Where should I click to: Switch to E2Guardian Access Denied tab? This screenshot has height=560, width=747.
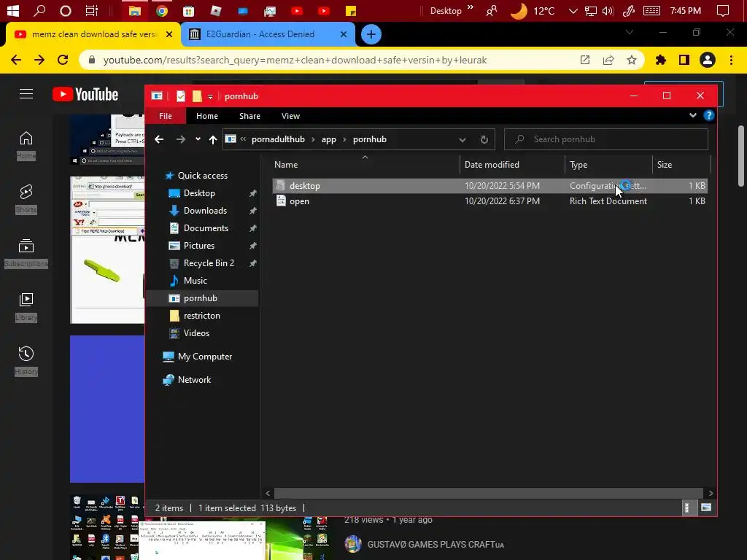[260, 34]
